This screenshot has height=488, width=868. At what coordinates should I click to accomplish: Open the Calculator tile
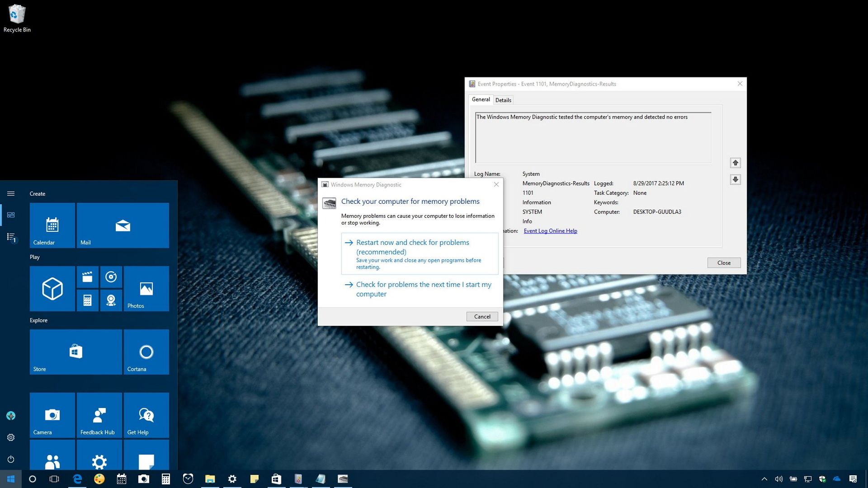click(87, 300)
